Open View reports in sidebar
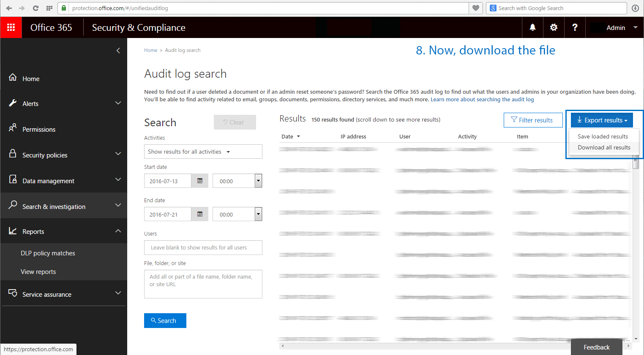 pos(38,272)
